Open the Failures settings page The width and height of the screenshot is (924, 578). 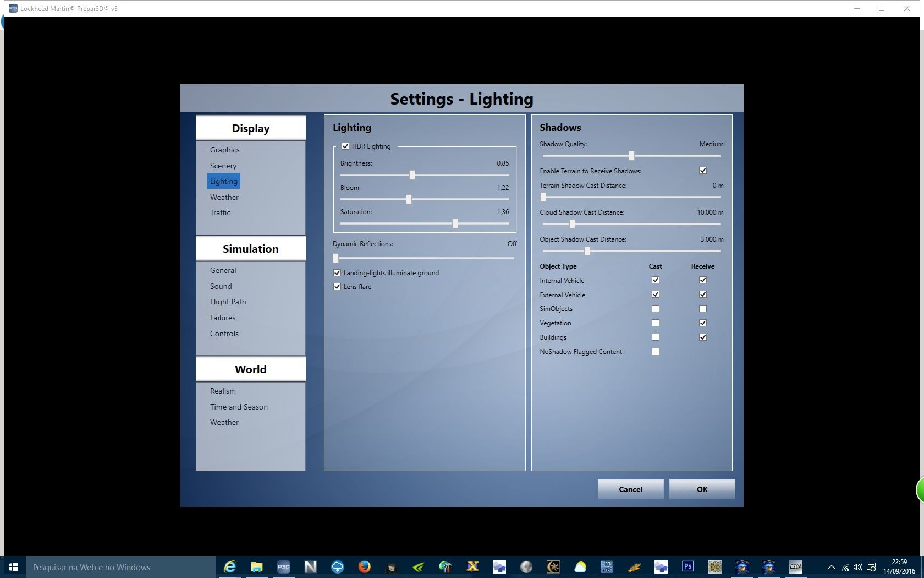coord(222,318)
